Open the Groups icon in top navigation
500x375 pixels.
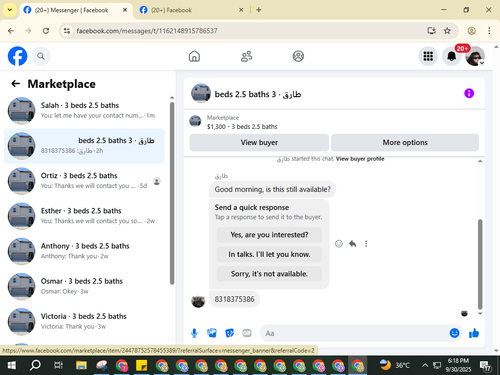pyautogui.click(x=298, y=56)
